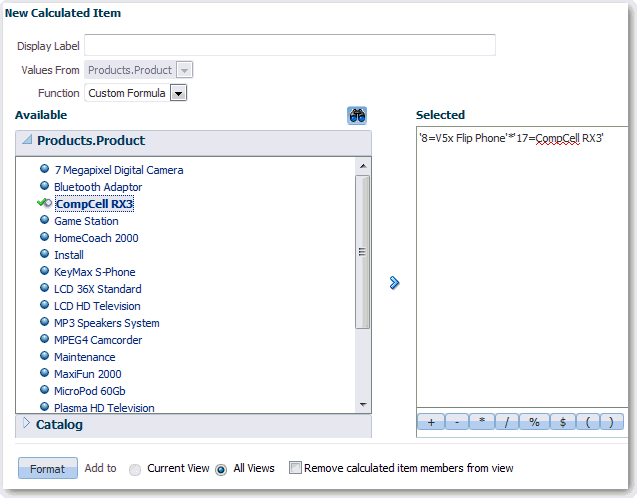Image resolution: width=637 pixels, height=498 pixels.
Task: Insert an opening parenthesis
Action: coord(587,422)
